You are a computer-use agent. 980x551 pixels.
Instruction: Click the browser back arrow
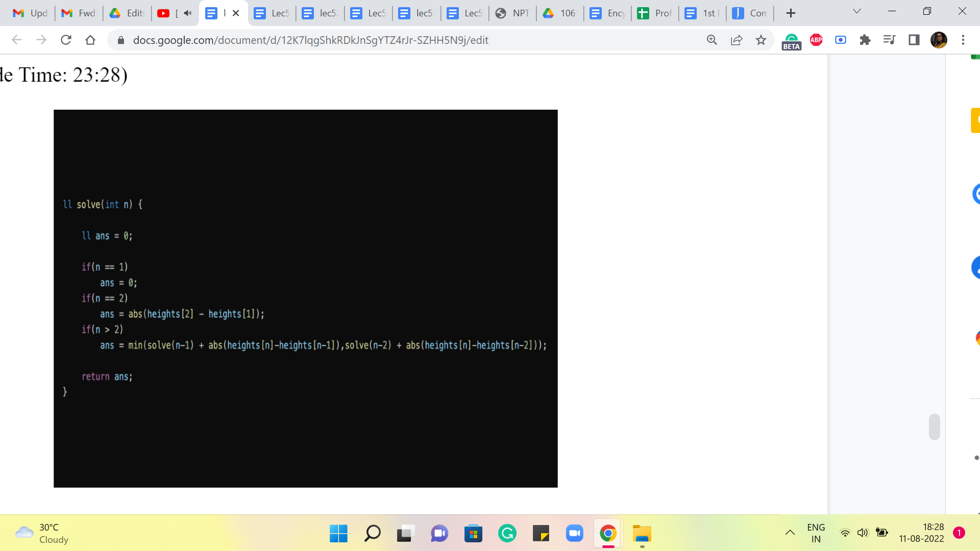(17, 40)
